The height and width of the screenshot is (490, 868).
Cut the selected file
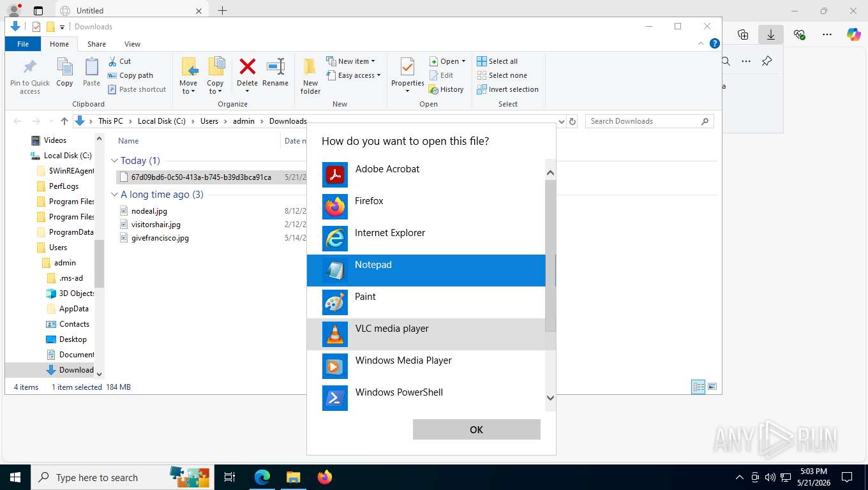point(119,61)
